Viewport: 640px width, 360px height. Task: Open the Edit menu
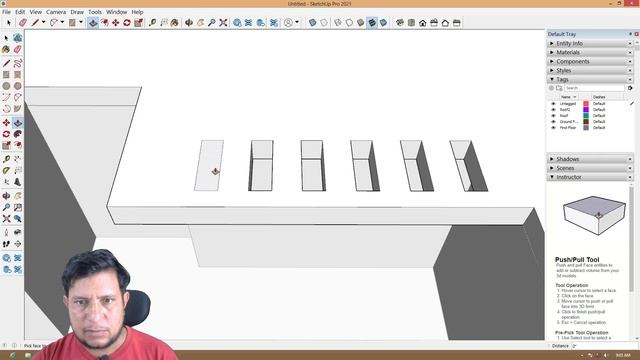click(x=20, y=12)
